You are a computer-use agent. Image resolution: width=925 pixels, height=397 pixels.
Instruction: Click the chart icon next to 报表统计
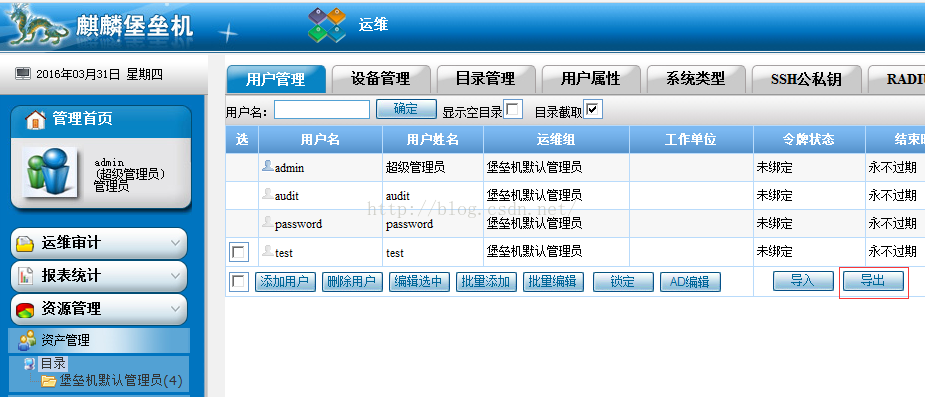[25, 276]
